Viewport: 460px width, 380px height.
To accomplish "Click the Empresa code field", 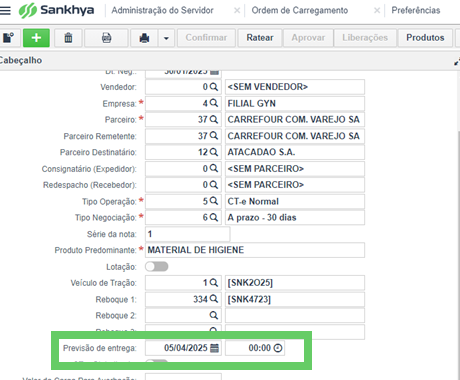I will click(183, 103).
